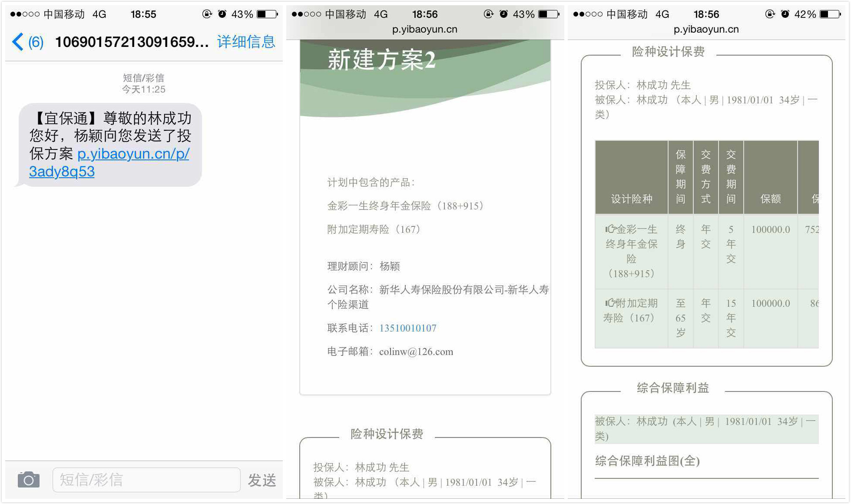
Task: Tap the battery icon in left status bar
Action: coord(267,14)
